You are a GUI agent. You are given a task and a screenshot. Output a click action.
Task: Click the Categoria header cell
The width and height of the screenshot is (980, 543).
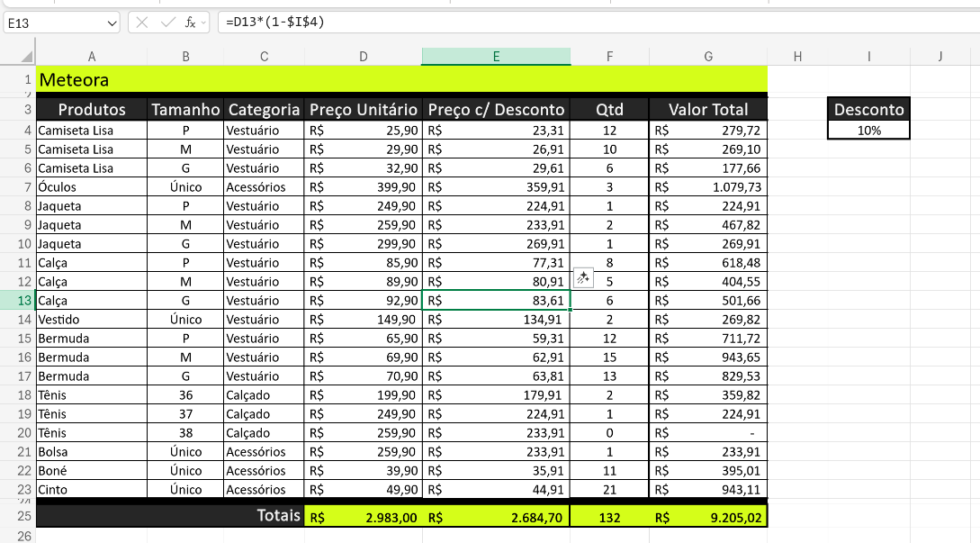pyautogui.click(x=264, y=110)
